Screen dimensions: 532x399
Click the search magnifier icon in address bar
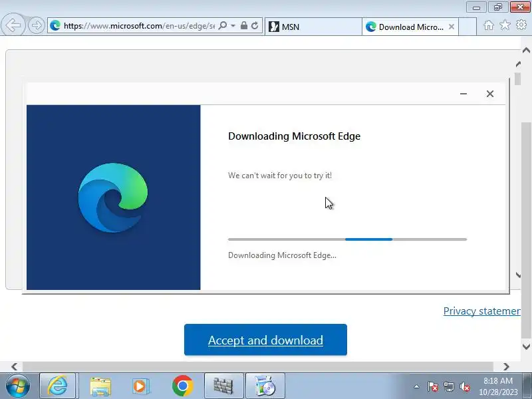click(223, 25)
